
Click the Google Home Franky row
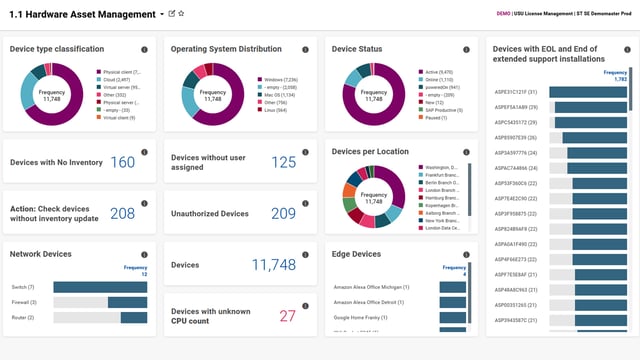point(400,318)
